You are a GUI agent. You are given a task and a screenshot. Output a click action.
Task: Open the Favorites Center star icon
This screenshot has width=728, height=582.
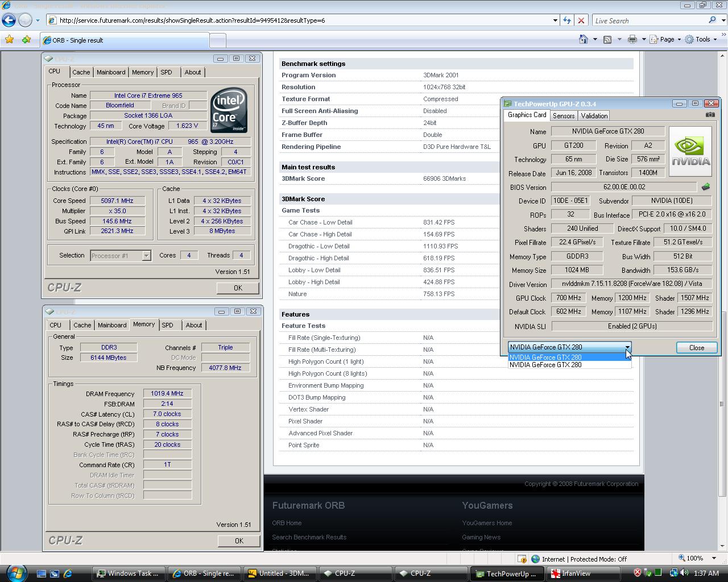(9, 40)
